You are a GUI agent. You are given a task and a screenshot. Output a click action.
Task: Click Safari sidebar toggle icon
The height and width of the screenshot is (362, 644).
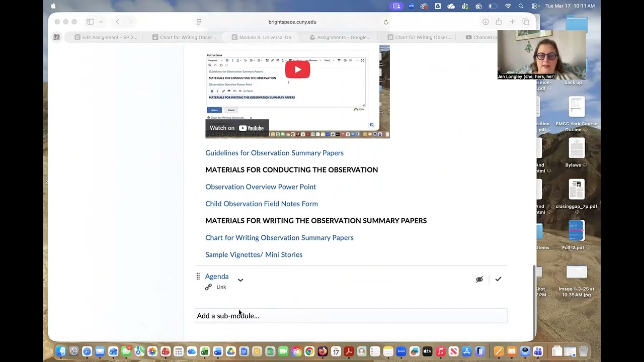(x=90, y=22)
